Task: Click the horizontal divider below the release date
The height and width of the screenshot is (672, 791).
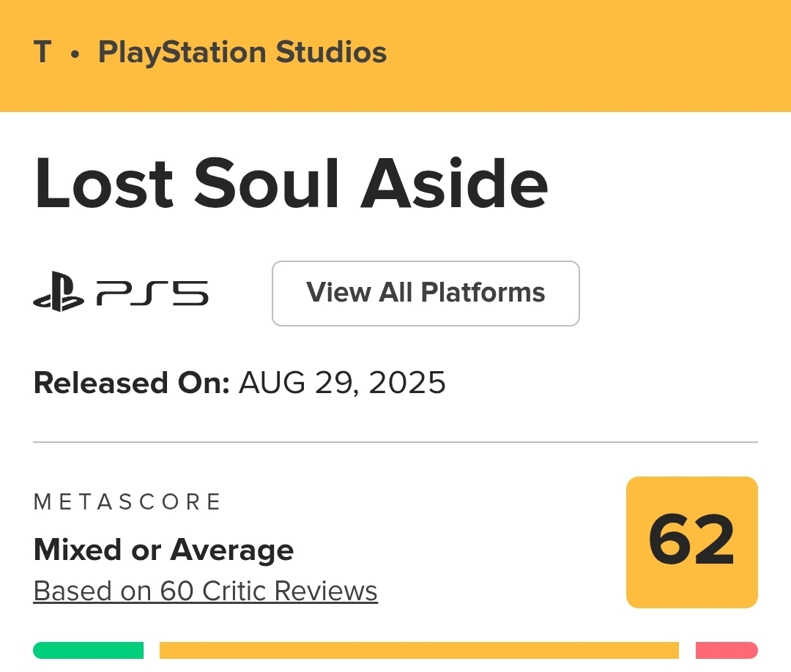Action: [395, 442]
